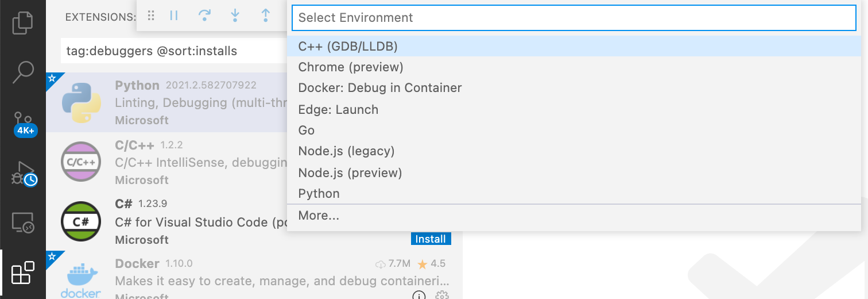Image resolution: width=868 pixels, height=299 pixels.
Task: Open the Search view in activity bar
Action: pyautogui.click(x=22, y=72)
